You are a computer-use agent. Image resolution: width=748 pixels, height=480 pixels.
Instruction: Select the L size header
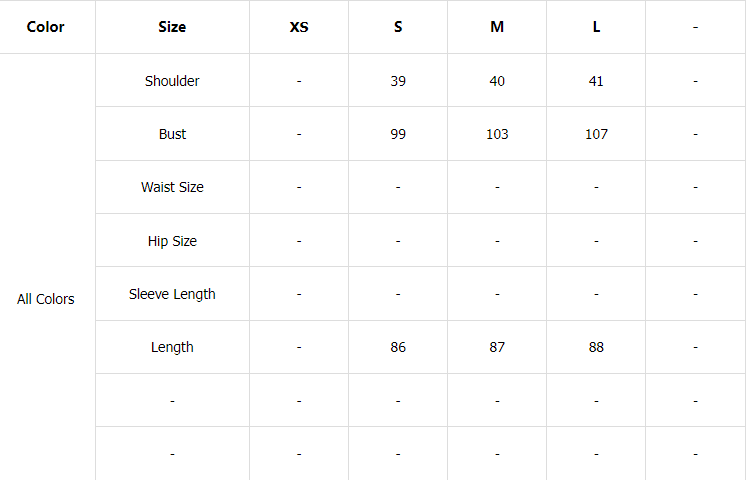tap(596, 27)
